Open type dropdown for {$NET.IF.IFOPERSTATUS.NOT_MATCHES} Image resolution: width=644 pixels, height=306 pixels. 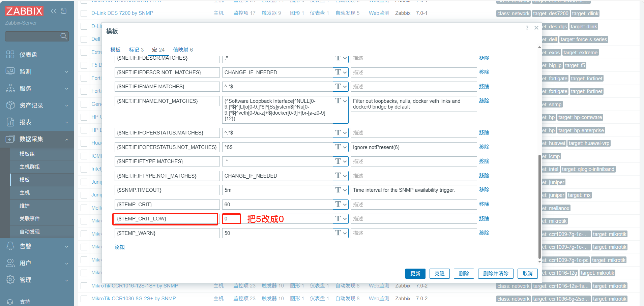[x=341, y=147]
